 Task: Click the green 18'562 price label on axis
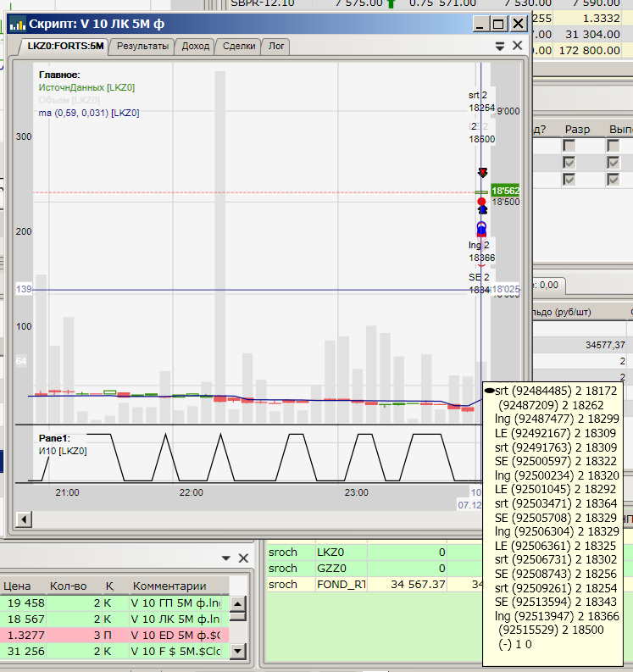(x=506, y=191)
